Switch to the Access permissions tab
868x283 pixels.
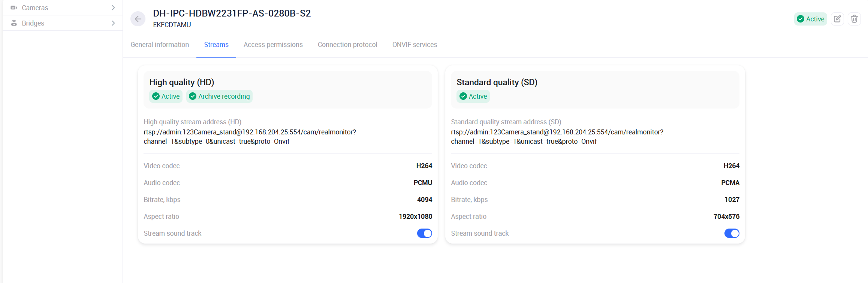click(x=273, y=45)
